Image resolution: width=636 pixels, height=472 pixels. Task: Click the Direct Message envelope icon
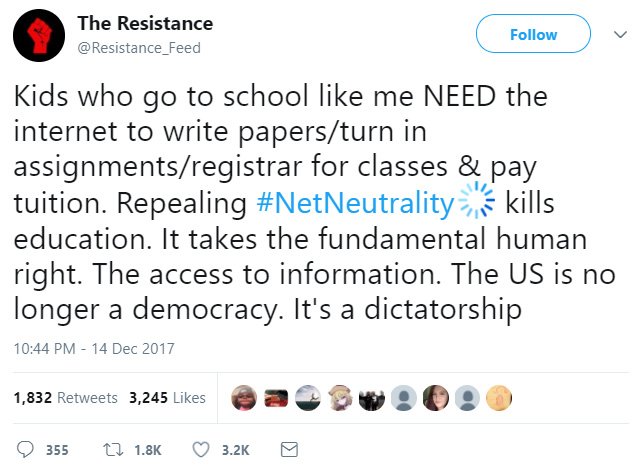pos(290,450)
